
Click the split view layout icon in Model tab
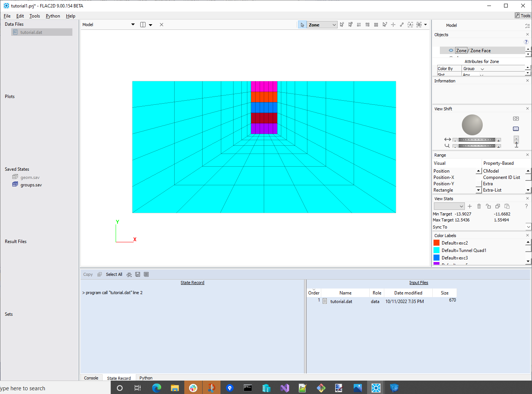(143, 25)
